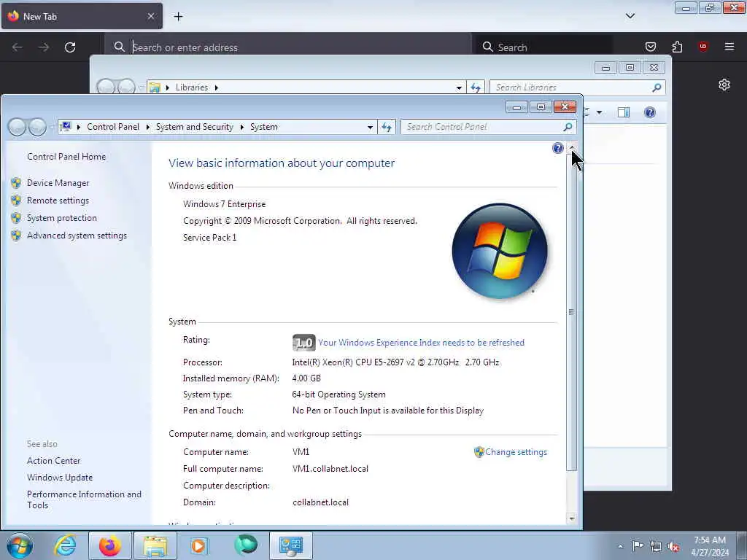Click Action Center flag in tray

click(x=638, y=545)
